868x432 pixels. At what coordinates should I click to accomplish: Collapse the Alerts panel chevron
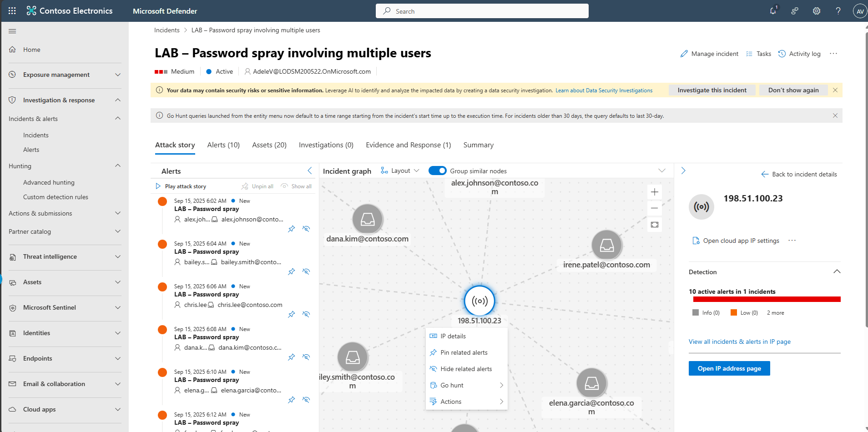pyautogui.click(x=310, y=171)
